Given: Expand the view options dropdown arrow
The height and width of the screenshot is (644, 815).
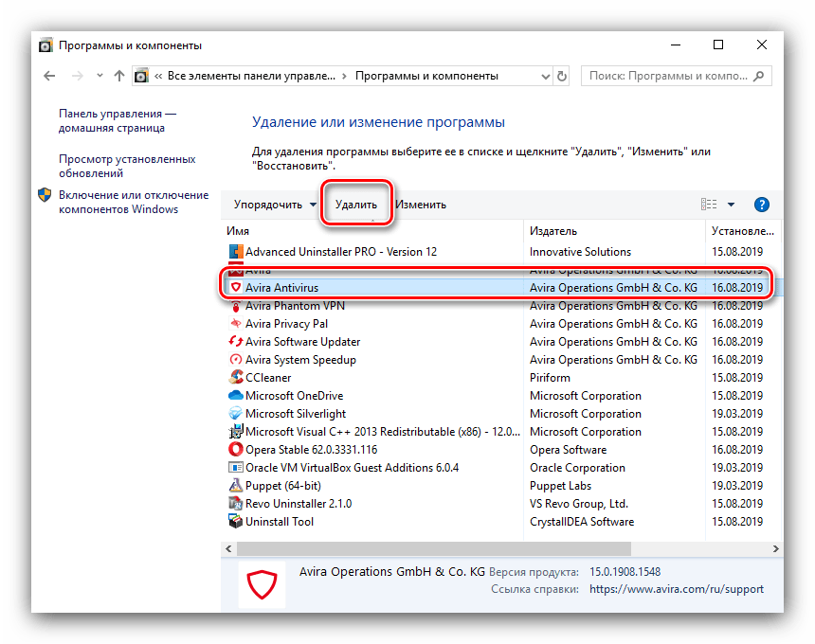Looking at the screenshot, I should 731,205.
